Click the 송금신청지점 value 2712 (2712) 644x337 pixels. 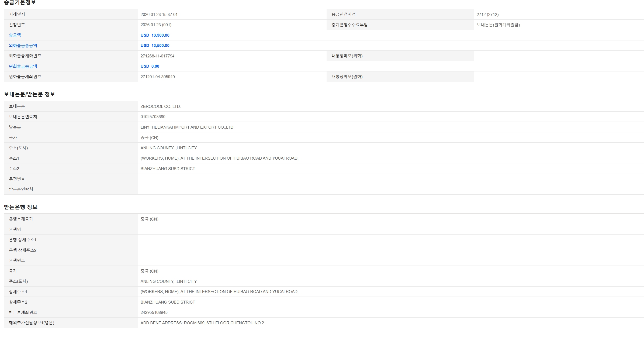coord(487,15)
